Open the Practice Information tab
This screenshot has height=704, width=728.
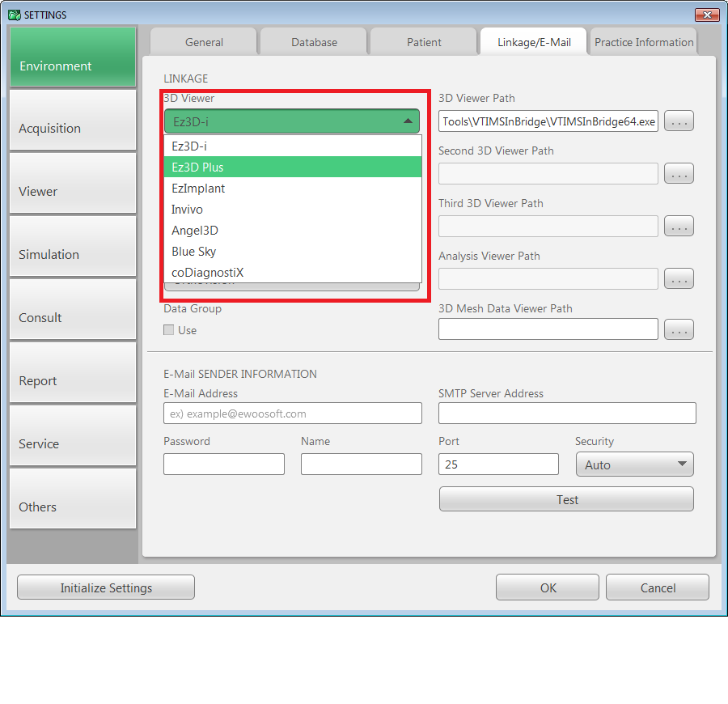tap(644, 42)
